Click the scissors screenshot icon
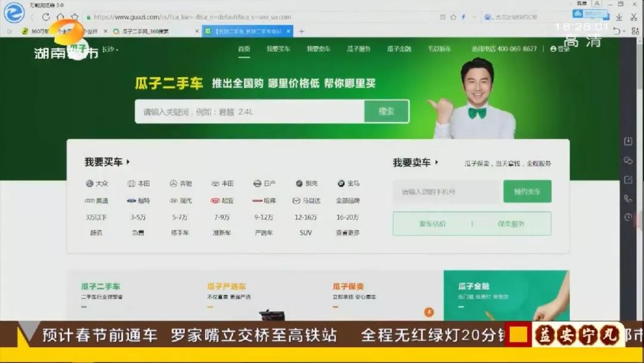 (x=634, y=17)
